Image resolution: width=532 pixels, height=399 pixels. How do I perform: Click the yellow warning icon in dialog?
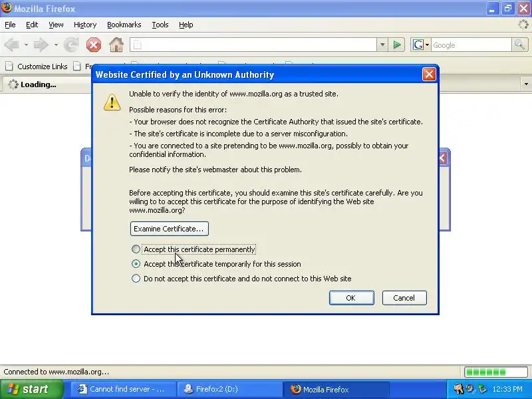pos(112,102)
